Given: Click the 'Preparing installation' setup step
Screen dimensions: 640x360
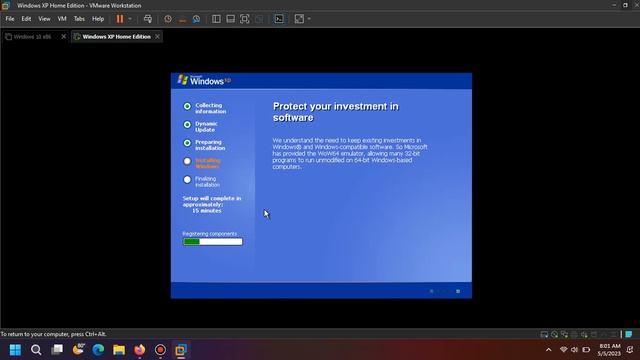Looking at the screenshot, I should (x=210, y=145).
